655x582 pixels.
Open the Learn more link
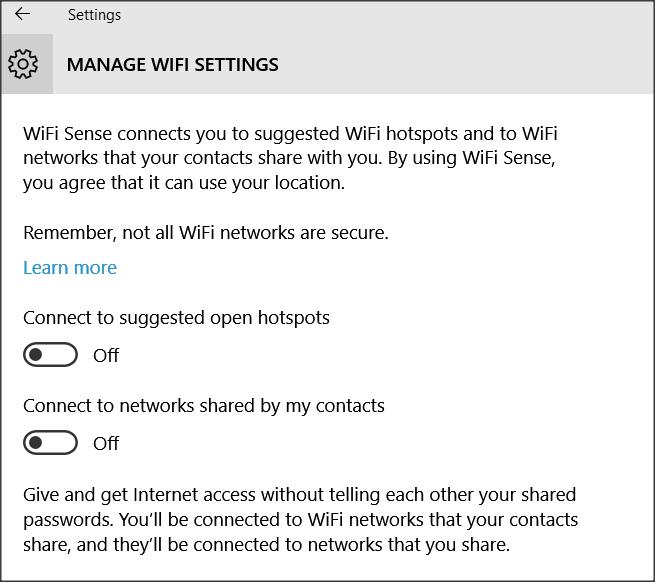[70, 268]
